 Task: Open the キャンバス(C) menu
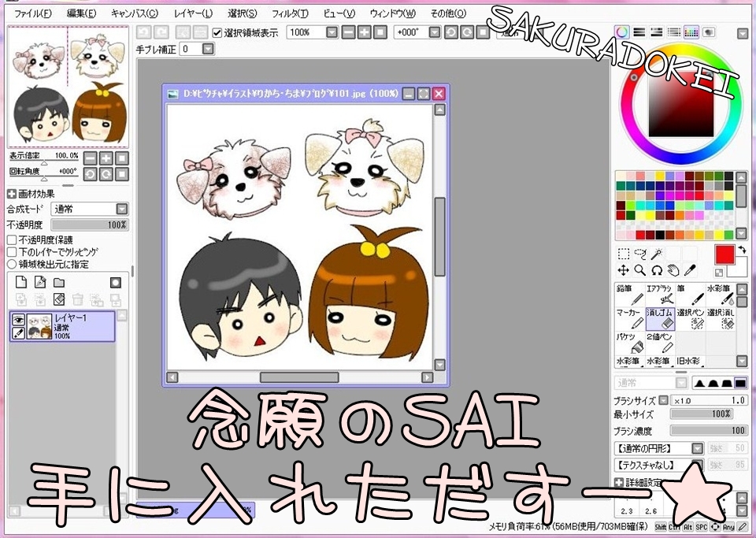tap(134, 13)
